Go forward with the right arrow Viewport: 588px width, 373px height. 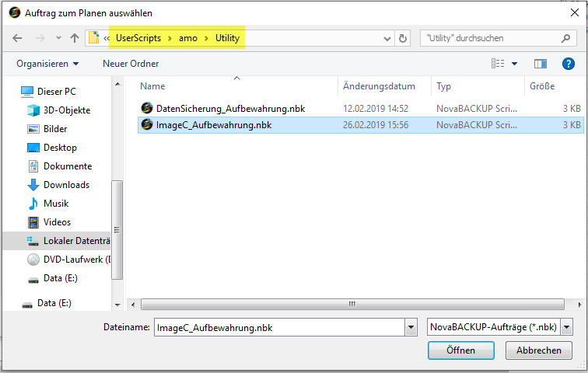(x=40, y=38)
